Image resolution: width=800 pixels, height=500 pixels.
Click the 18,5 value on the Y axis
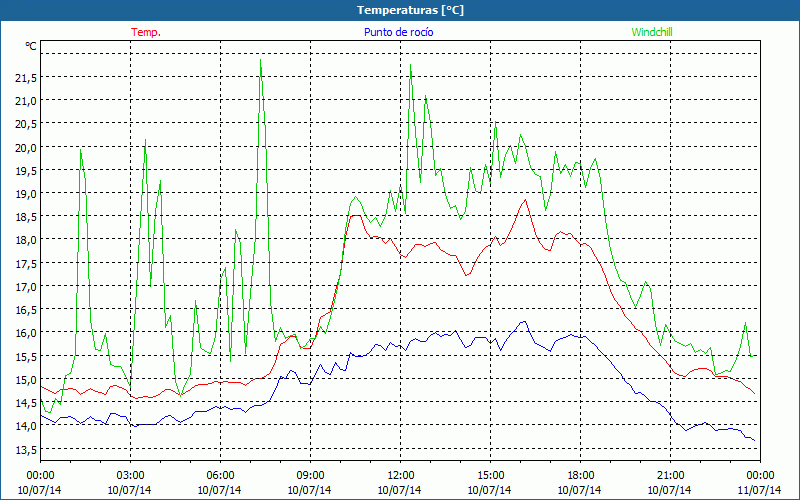pyautogui.click(x=27, y=217)
